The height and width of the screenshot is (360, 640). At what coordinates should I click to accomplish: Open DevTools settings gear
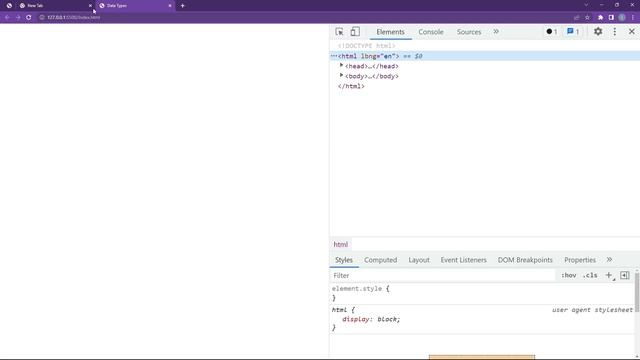(598, 31)
